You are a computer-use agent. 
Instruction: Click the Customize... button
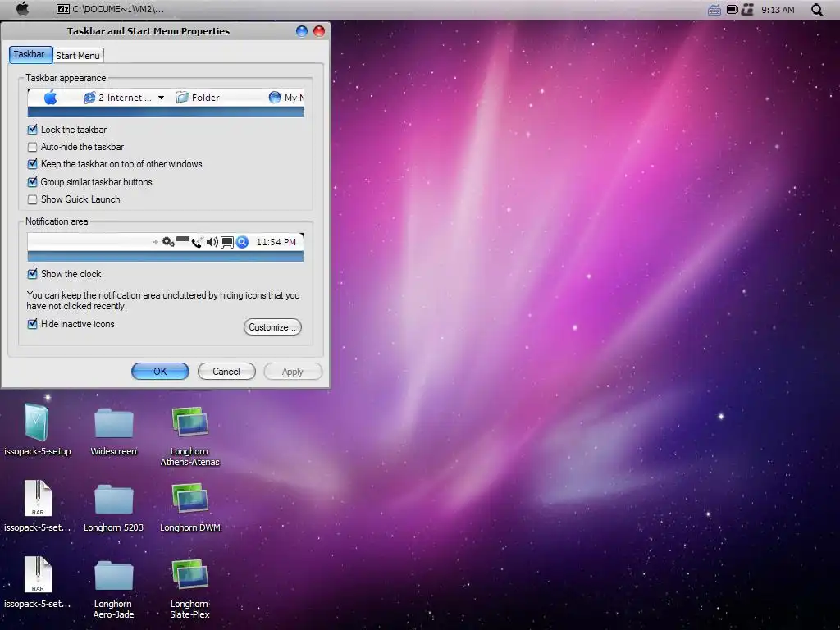click(x=272, y=327)
